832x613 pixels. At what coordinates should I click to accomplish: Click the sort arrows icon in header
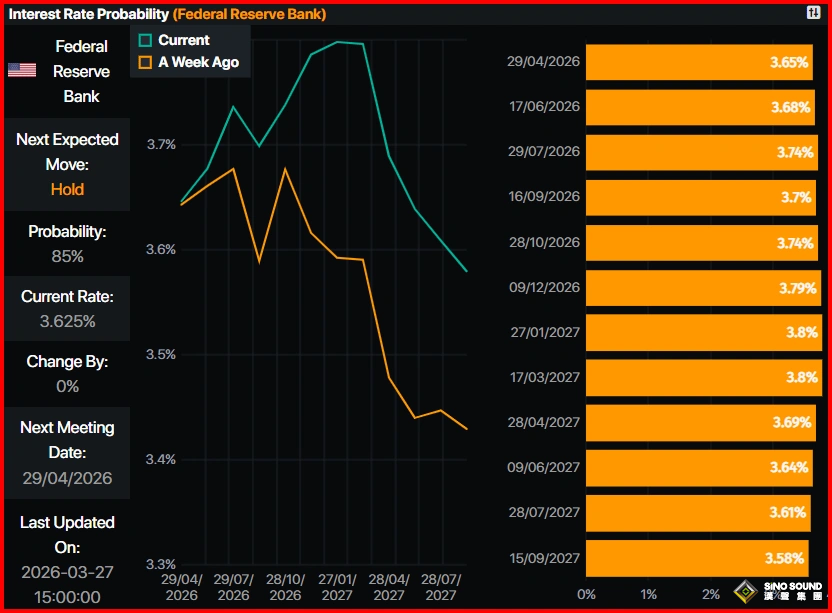pos(813,13)
